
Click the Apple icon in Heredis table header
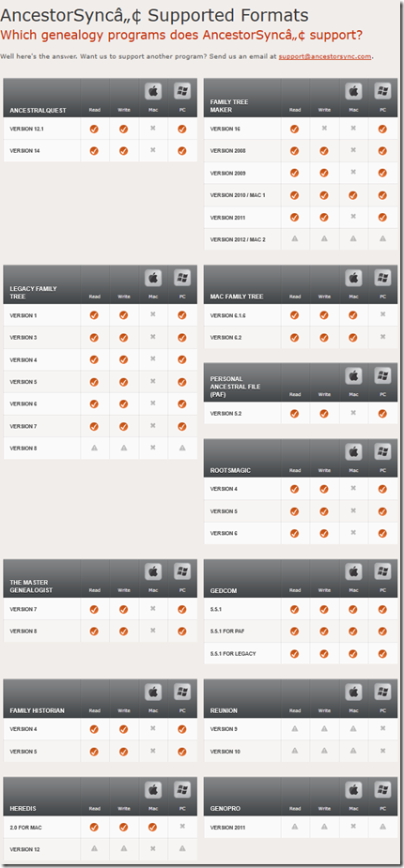click(x=153, y=789)
